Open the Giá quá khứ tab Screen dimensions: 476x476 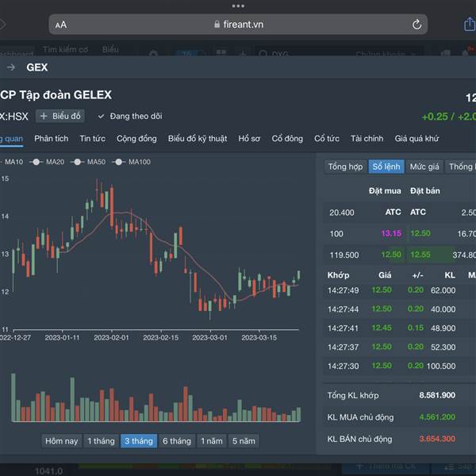[416, 139]
